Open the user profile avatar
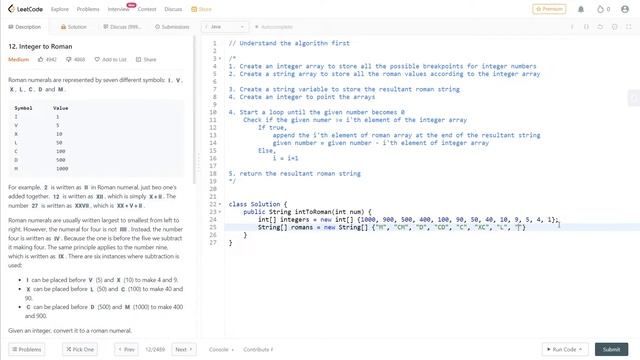 pos(625,9)
